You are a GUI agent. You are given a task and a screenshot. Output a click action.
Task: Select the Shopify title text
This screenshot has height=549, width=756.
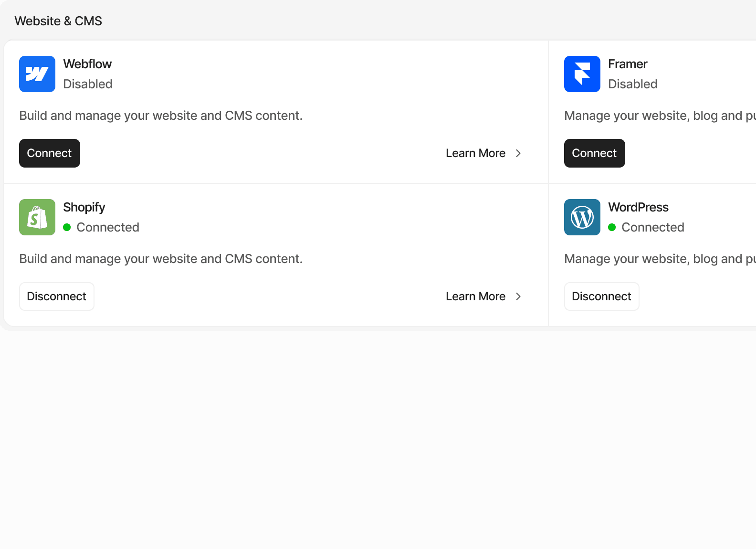point(84,208)
